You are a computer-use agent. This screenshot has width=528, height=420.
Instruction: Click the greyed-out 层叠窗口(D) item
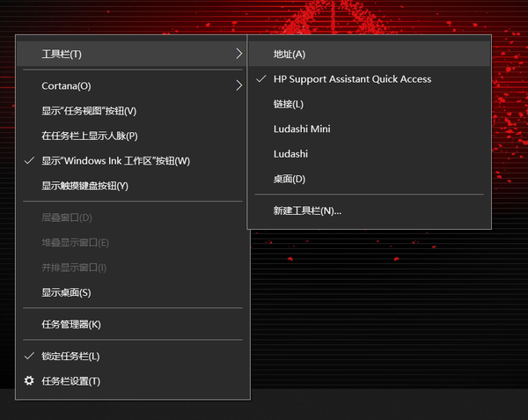pos(67,217)
